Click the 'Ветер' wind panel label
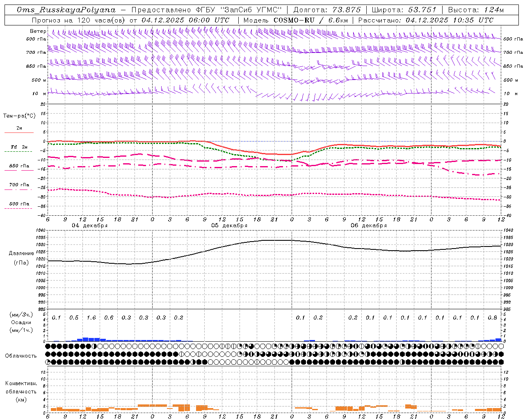The image size is (525, 420). point(38,31)
